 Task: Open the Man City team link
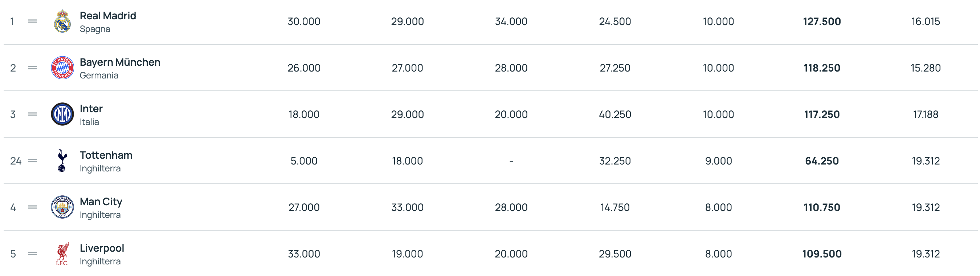pos(101,202)
